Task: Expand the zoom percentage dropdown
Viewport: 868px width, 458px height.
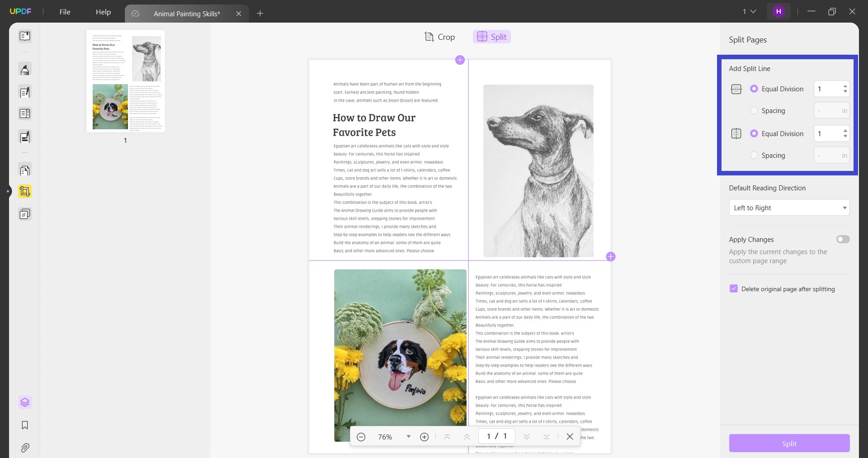Action: pyautogui.click(x=408, y=436)
